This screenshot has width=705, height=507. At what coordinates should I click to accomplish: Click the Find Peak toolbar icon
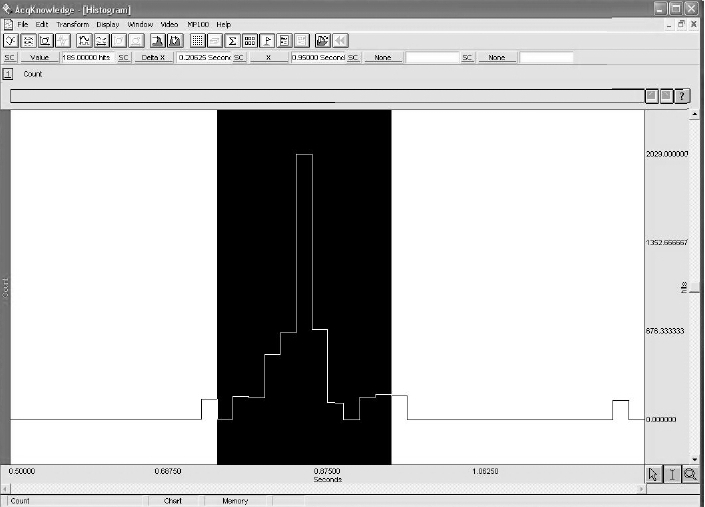[158, 41]
